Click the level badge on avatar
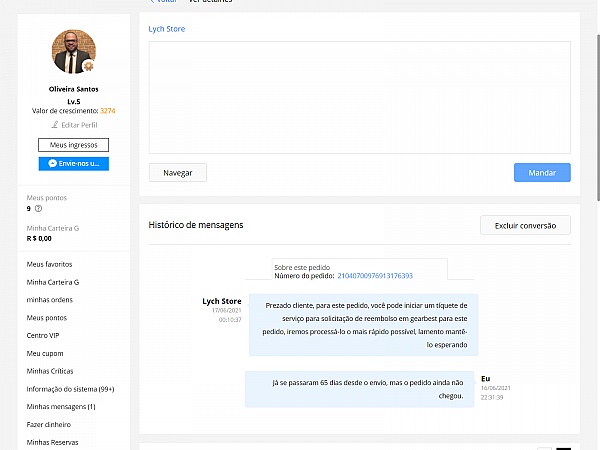 (88, 66)
